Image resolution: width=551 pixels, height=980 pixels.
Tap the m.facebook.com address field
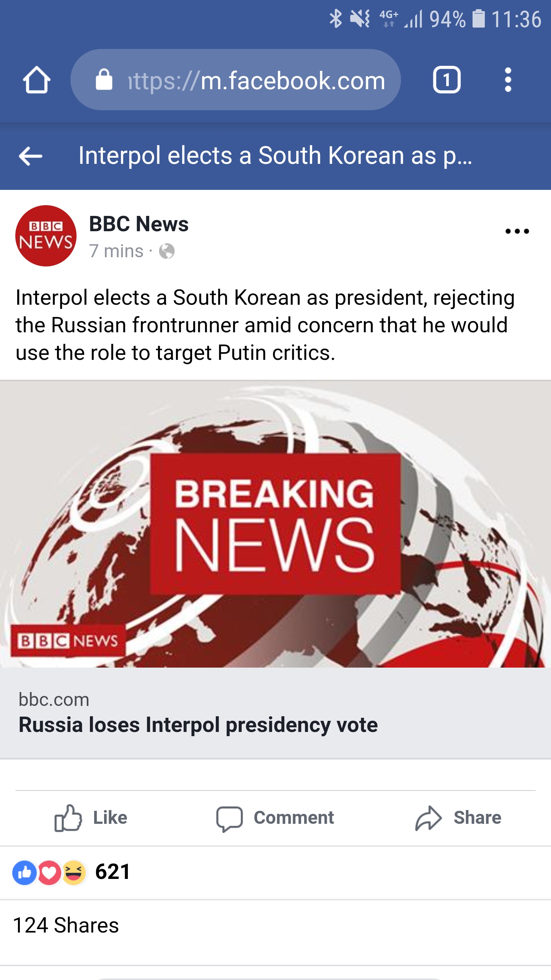pyautogui.click(x=254, y=80)
